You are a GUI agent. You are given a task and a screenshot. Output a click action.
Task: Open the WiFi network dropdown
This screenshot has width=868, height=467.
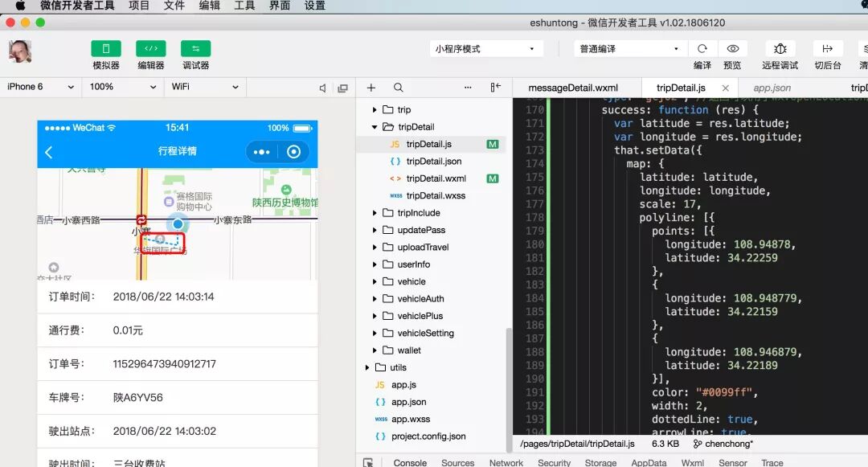(205, 87)
